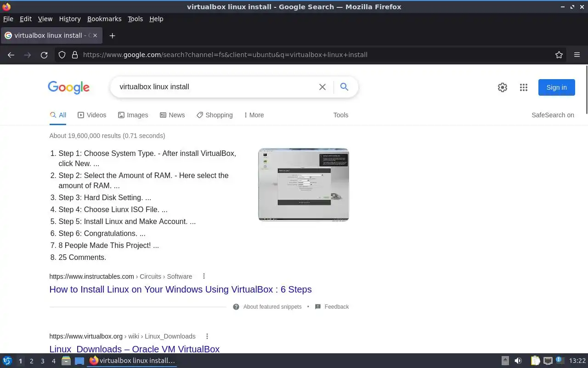Viewport: 588px width, 368px height.
Task: Open the taskbar start menu icon
Action: point(7,361)
